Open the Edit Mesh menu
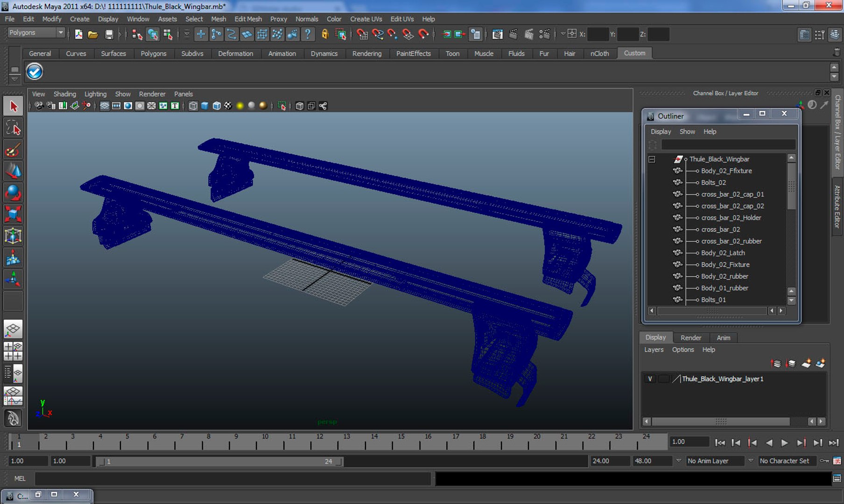The image size is (844, 504). pos(248,19)
